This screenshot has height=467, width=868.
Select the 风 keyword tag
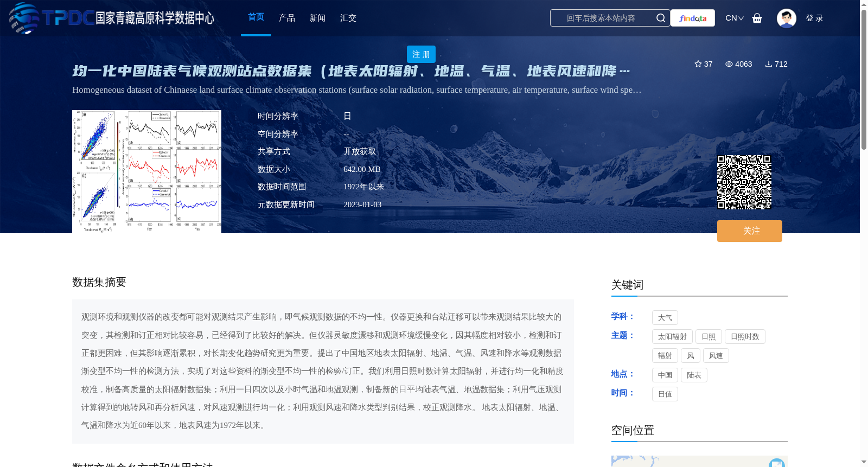point(691,355)
